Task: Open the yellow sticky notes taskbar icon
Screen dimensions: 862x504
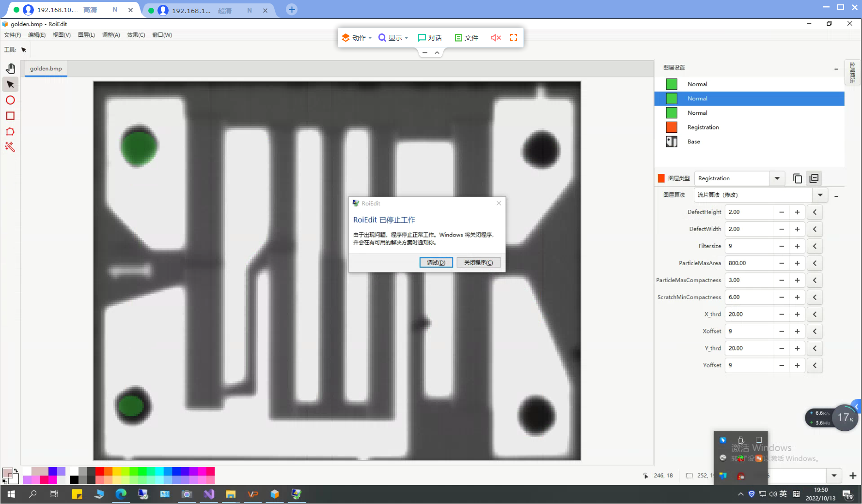Action: click(x=77, y=494)
